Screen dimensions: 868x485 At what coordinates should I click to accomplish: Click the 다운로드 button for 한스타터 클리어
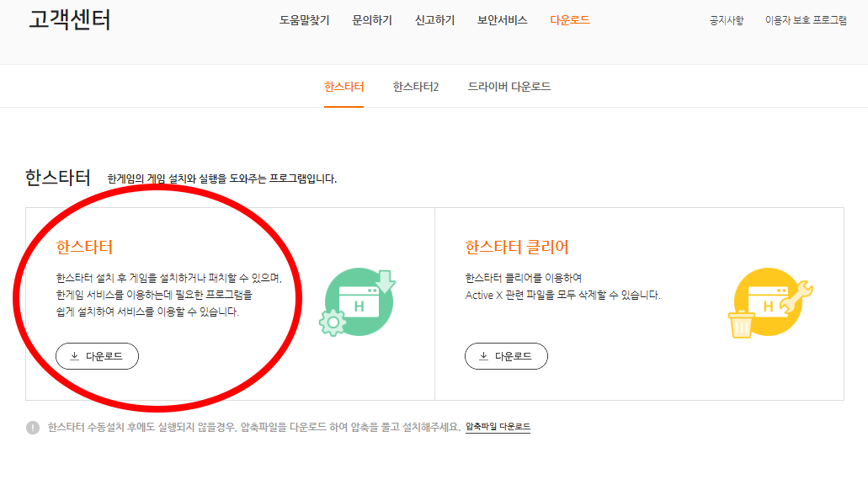pos(506,355)
